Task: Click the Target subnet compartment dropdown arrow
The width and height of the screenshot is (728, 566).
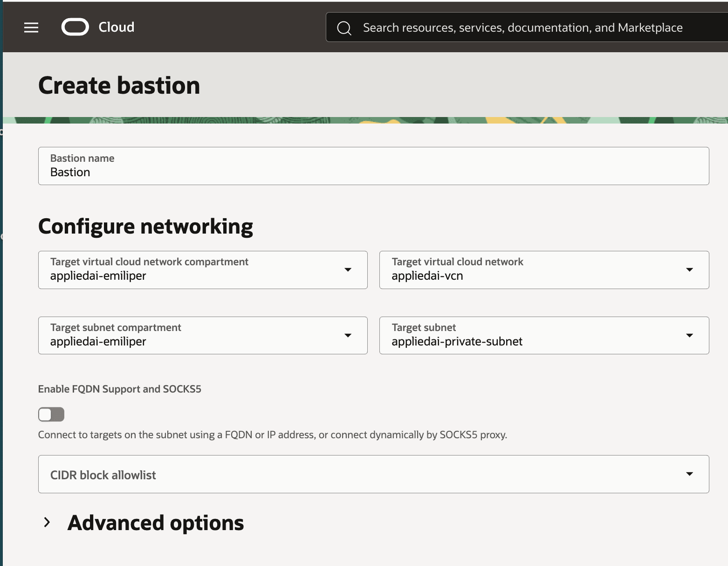Action: click(348, 335)
